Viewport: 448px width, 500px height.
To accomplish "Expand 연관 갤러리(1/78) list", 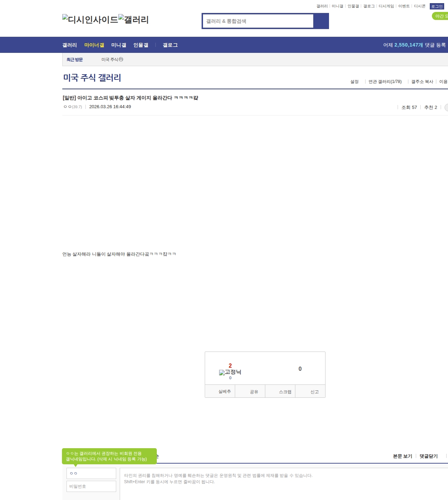I will tap(385, 82).
